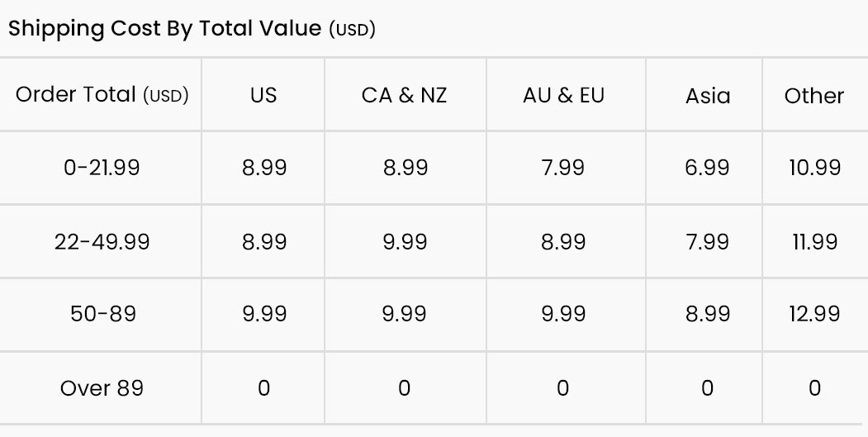Click the Asia cost for Over 89 orders
The height and width of the screenshot is (437, 868).
pyautogui.click(x=707, y=388)
